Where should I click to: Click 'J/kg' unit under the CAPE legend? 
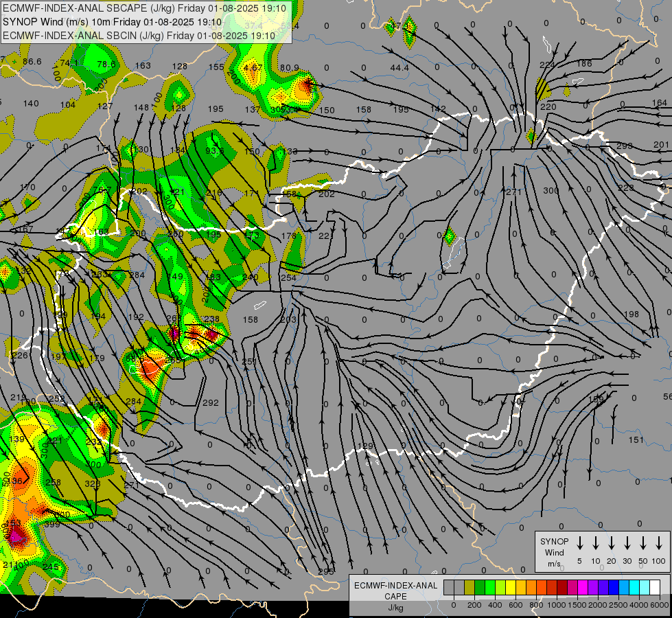[395, 608]
